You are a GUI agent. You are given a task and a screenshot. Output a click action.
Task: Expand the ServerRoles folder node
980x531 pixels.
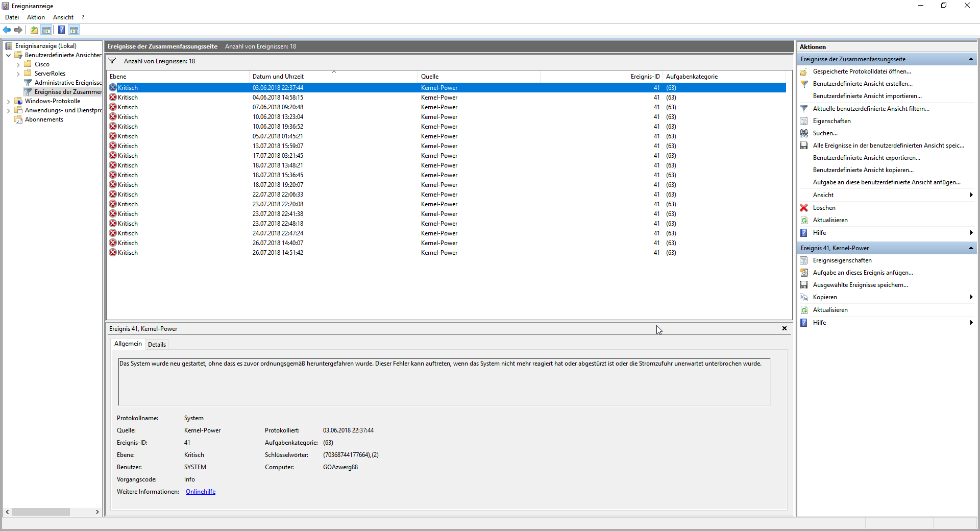(18, 74)
